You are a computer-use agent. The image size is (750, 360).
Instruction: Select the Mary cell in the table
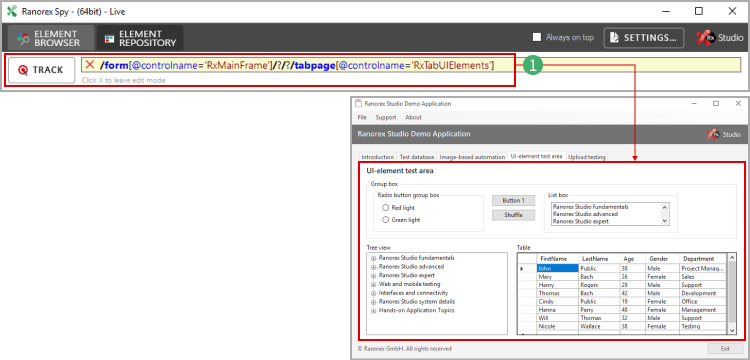(558, 277)
